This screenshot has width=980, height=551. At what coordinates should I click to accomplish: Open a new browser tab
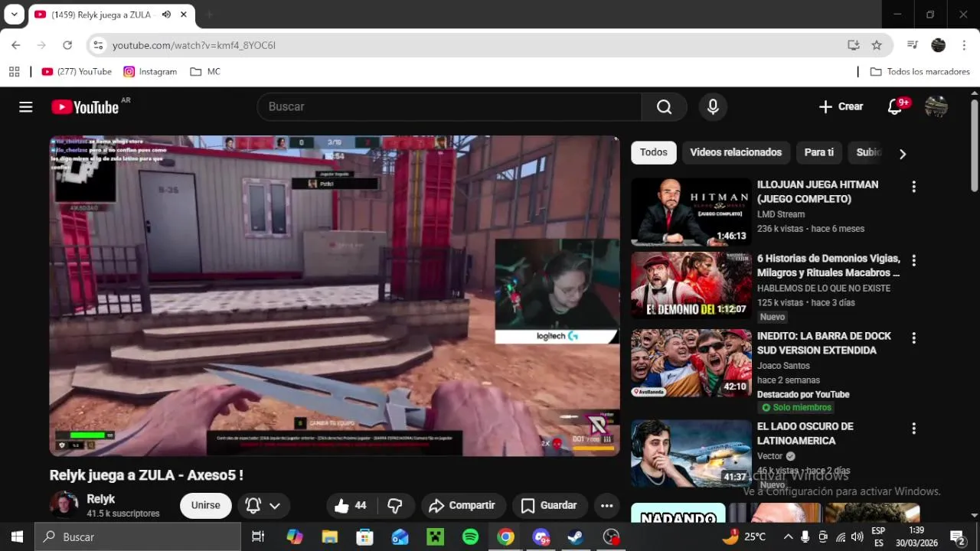click(209, 15)
